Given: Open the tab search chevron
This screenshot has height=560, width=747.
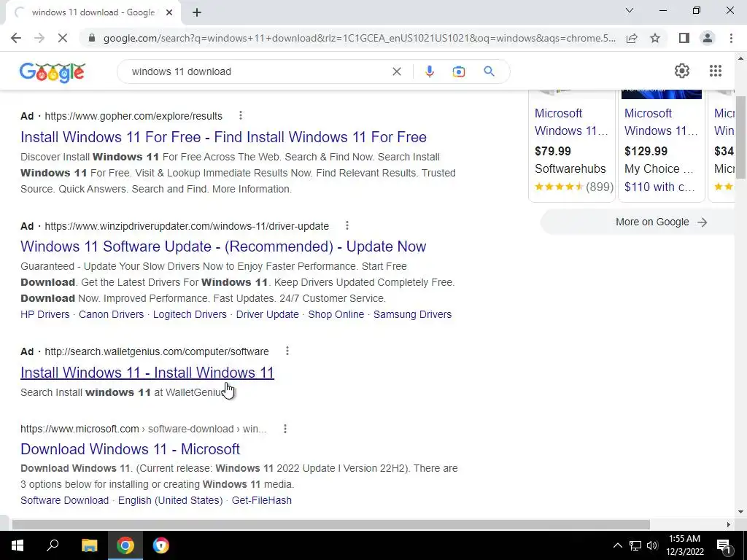Looking at the screenshot, I should pyautogui.click(x=630, y=10).
